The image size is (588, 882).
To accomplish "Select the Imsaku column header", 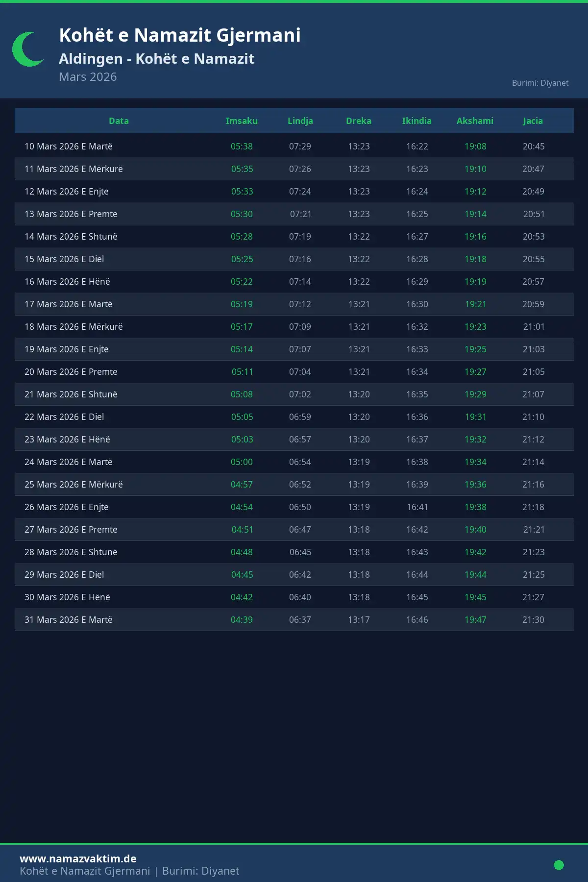I will click(x=242, y=121).
